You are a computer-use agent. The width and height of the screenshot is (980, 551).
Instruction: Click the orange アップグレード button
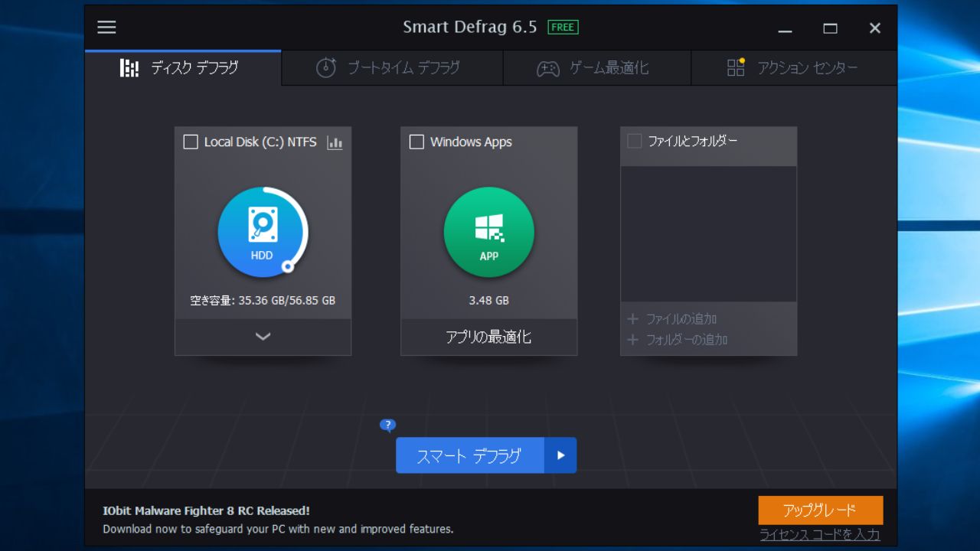click(x=820, y=510)
